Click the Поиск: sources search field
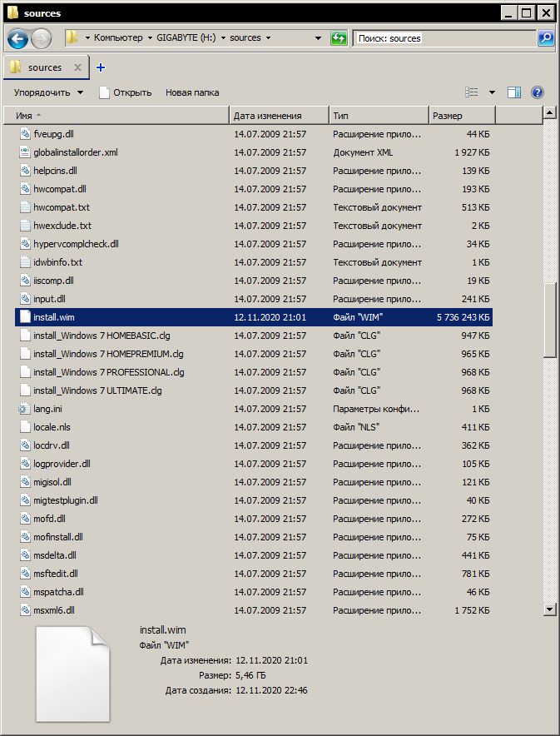This screenshot has height=736, width=560. (x=444, y=38)
